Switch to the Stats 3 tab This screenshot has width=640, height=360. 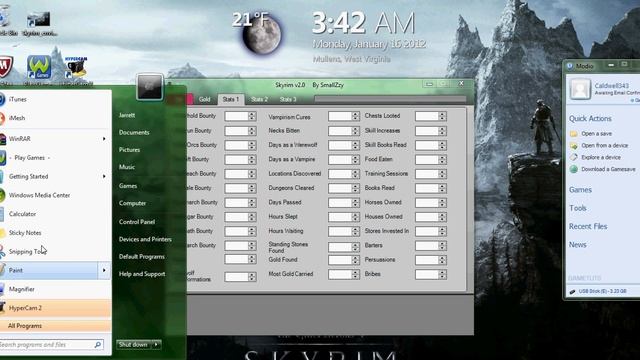[288, 99]
